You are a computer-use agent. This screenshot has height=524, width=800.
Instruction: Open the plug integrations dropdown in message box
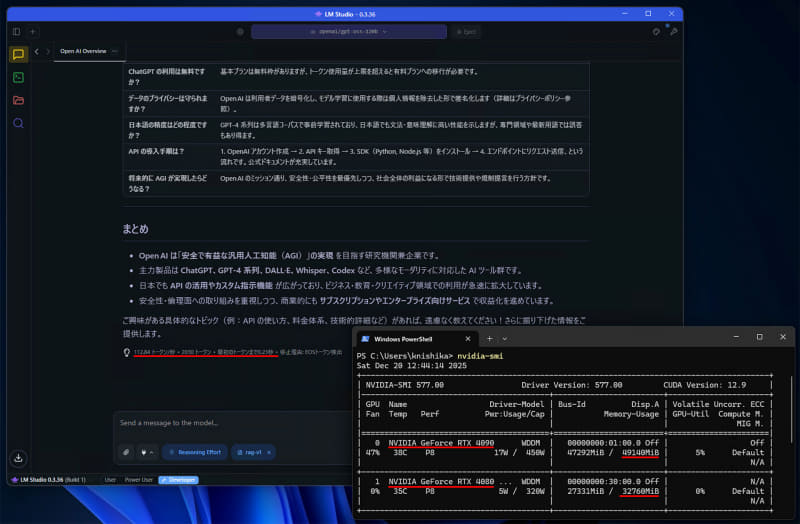point(147,453)
